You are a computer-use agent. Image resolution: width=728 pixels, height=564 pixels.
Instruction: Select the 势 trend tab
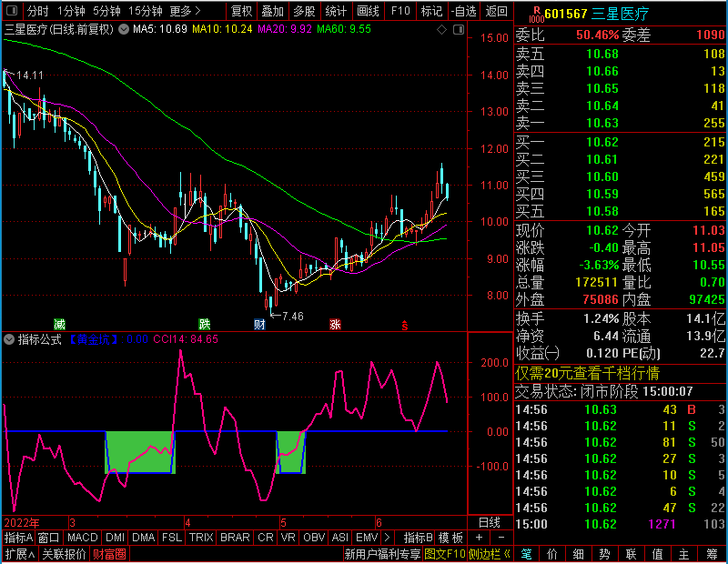pyautogui.click(x=604, y=554)
